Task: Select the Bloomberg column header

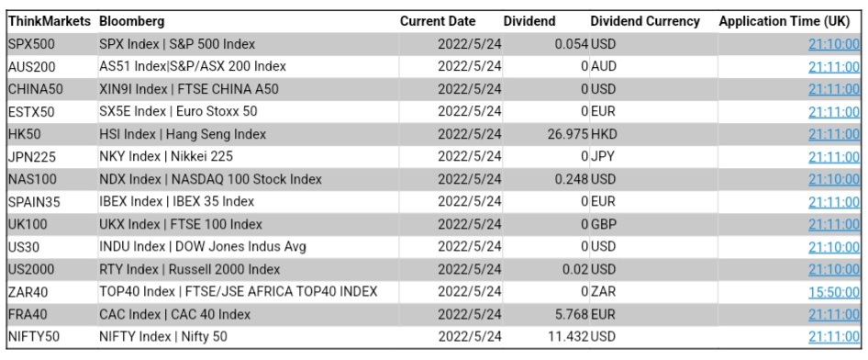Action: pyautogui.click(x=132, y=22)
